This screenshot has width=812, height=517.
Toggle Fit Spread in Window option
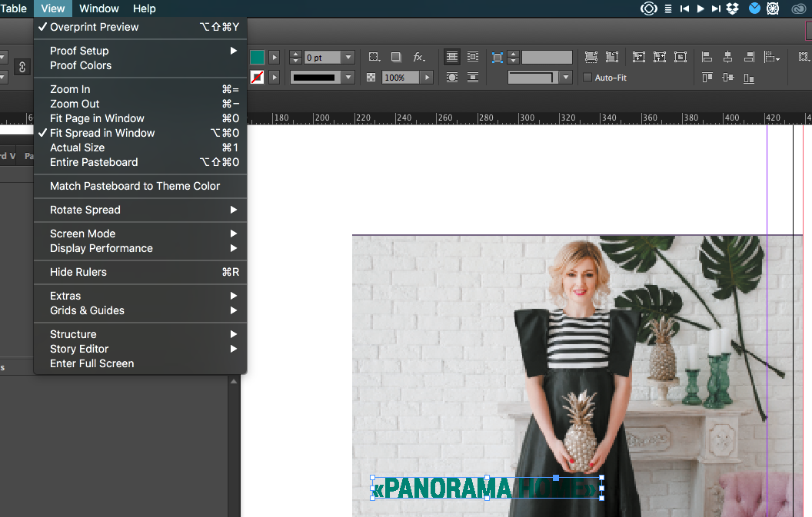(x=102, y=133)
